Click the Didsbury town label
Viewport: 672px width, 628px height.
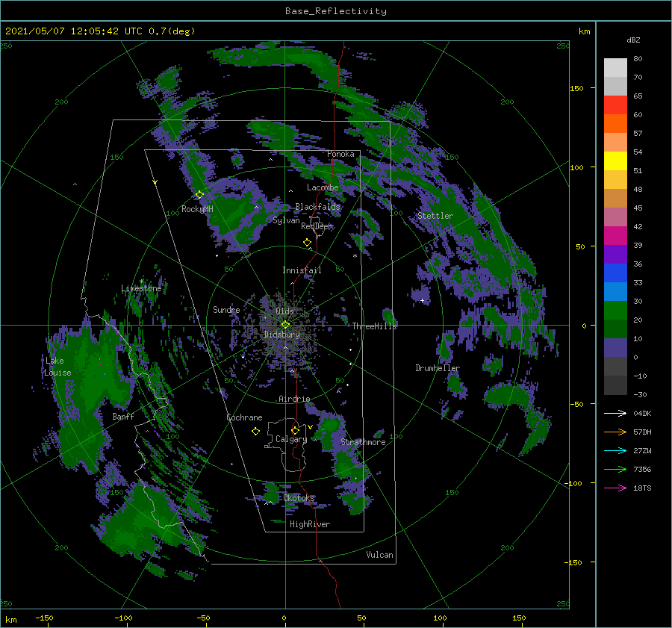[x=282, y=335]
